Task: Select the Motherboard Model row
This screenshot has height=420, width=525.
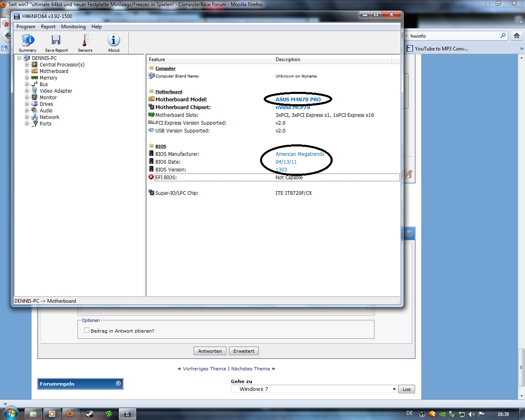Action: click(274, 99)
